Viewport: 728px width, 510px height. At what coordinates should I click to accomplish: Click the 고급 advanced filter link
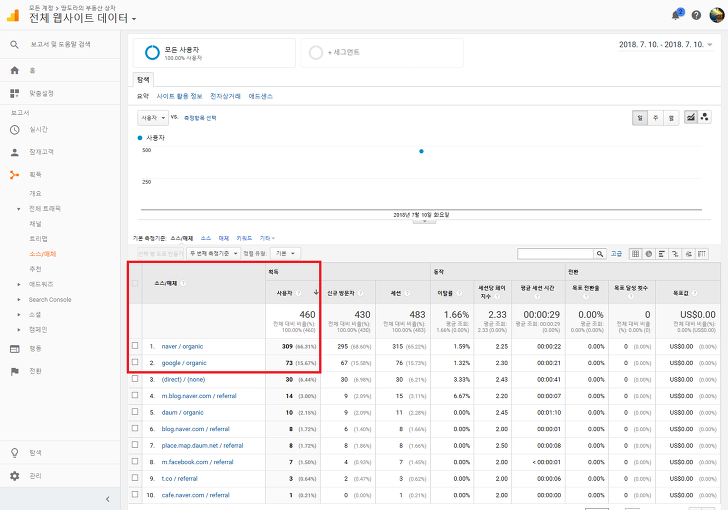coord(616,254)
